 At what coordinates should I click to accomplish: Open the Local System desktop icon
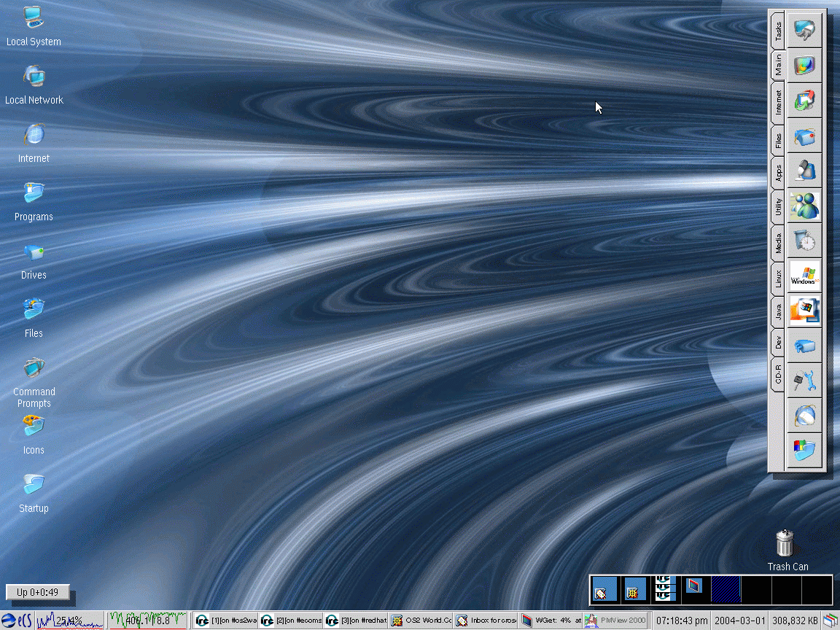[34, 17]
